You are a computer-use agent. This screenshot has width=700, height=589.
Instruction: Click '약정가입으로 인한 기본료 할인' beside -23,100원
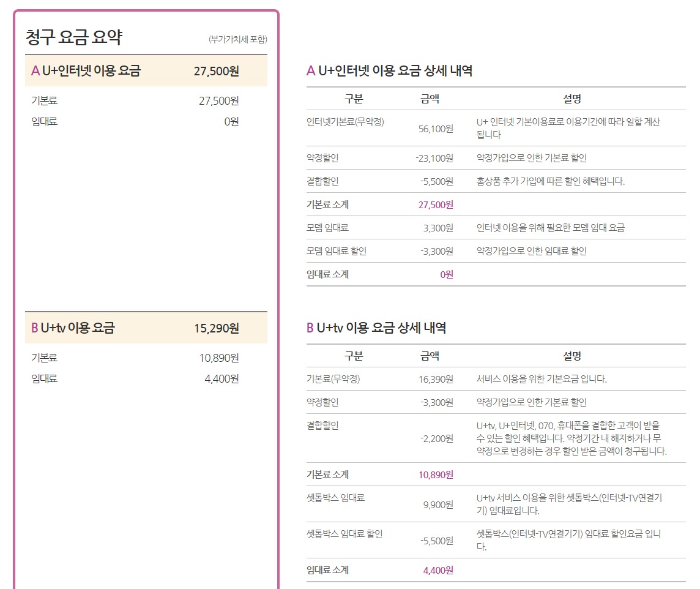[x=531, y=157]
